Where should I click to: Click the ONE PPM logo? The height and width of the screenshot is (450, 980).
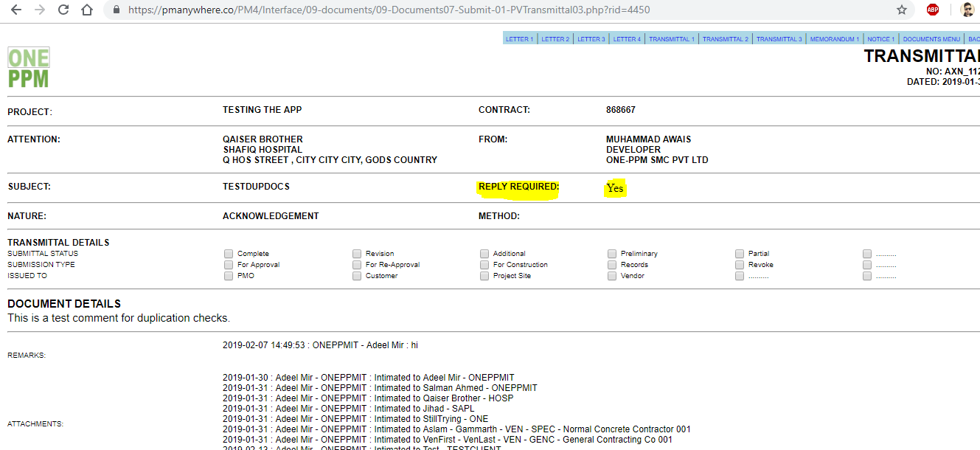pyautogui.click(x=29, y=68)
